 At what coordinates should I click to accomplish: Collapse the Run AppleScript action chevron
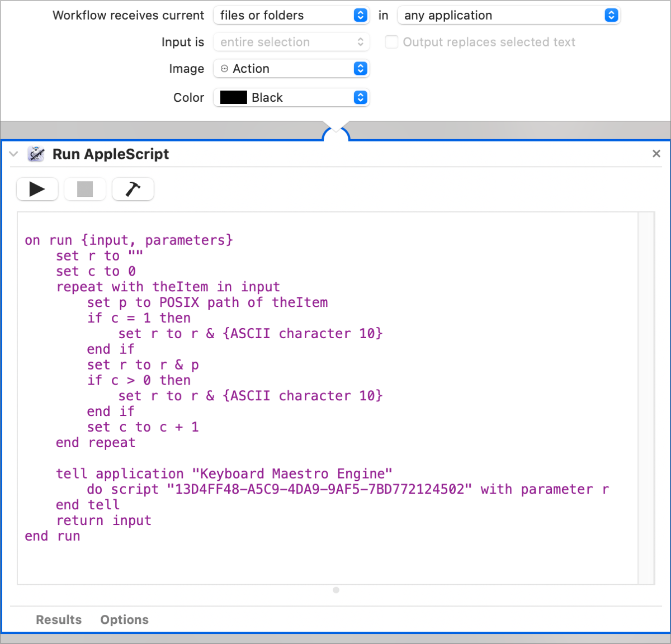[x=14, y=154]
